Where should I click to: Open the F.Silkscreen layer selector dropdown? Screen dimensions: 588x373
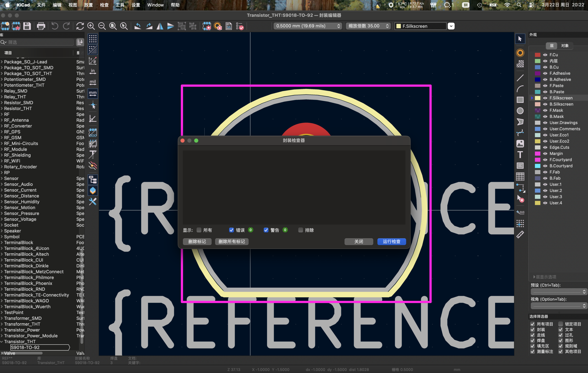[x=451, y=26]
